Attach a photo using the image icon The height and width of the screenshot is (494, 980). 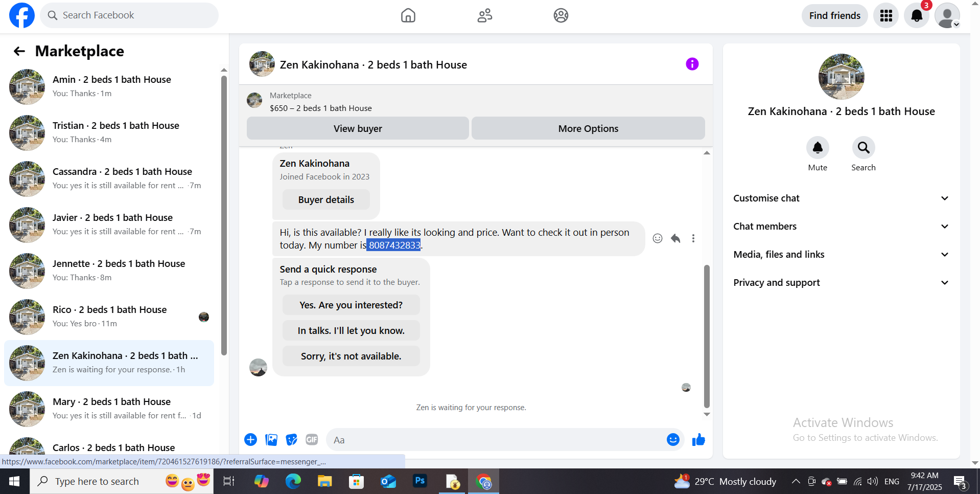(271, 440)
